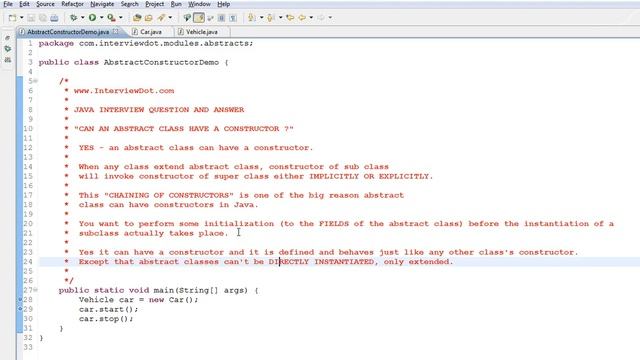This screenshot has width=640, height=360.
Task: Click the New file toolbar icon
Action: (x=13, y=18)
